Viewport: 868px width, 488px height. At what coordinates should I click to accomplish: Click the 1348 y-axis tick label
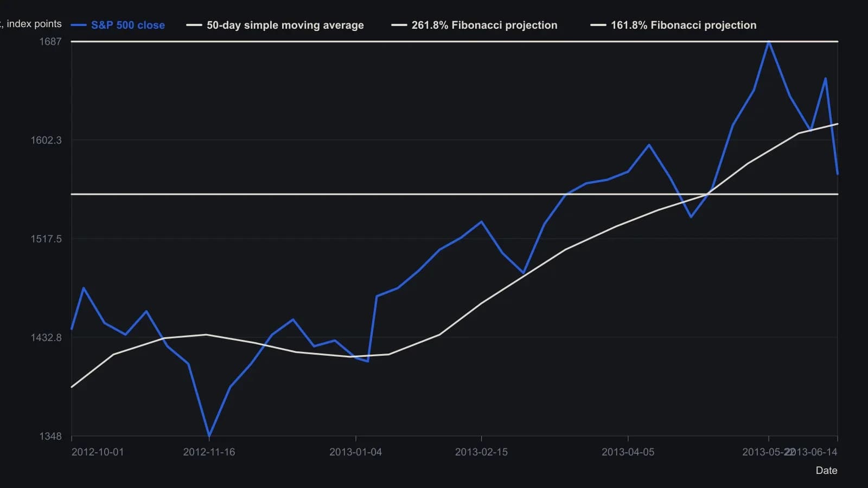(x=50, y=436)
